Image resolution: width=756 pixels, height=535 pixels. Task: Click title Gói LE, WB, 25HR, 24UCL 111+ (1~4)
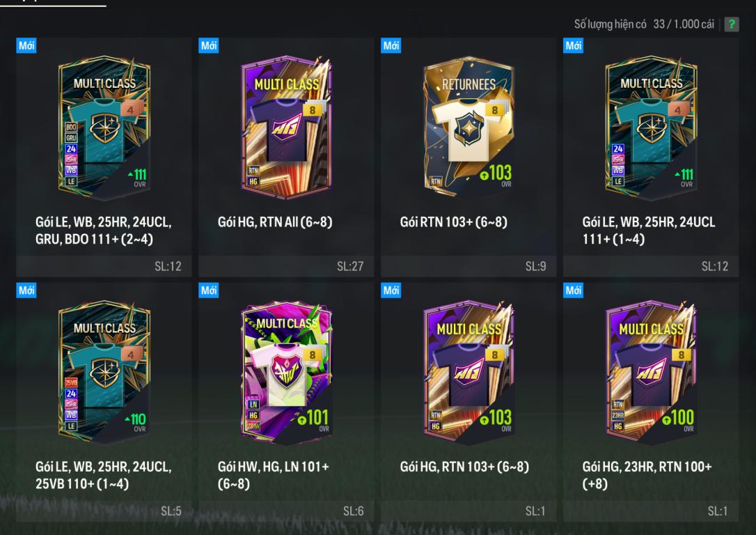(x=649, y=230)
